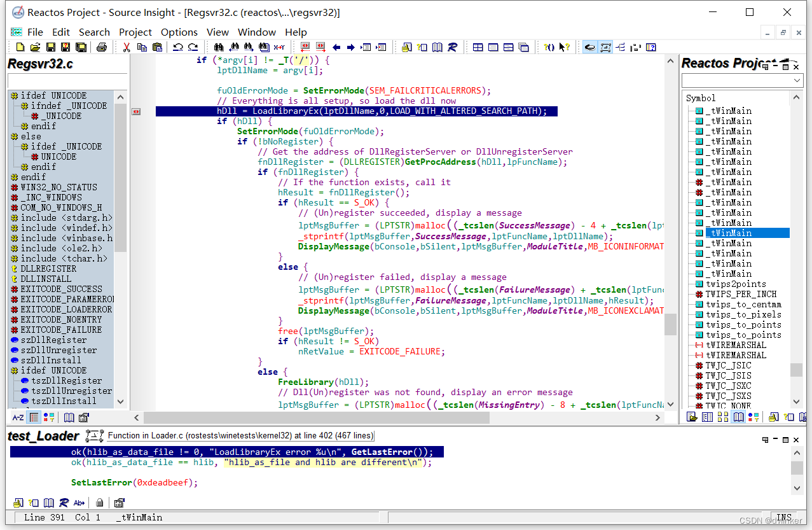Toggle the Project Window view button
This screenshot has width=812, height=530.
point(590,47)
